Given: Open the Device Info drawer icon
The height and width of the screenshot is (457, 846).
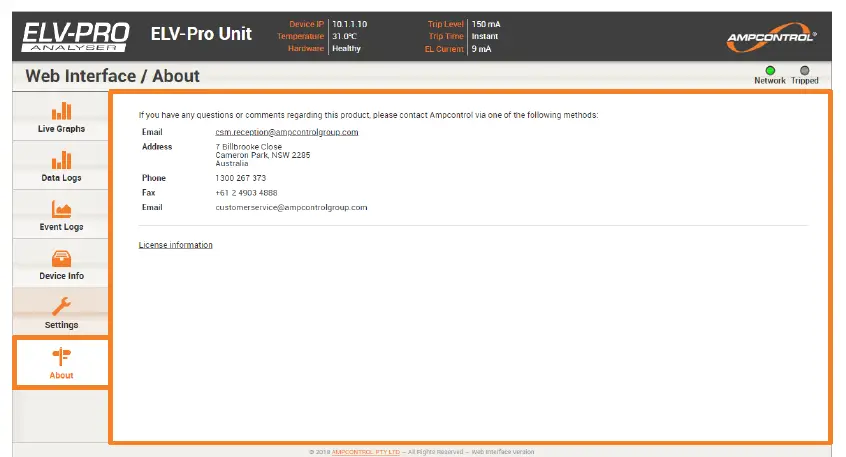Looking at the screenshot, I should click(x=62, y=258).
